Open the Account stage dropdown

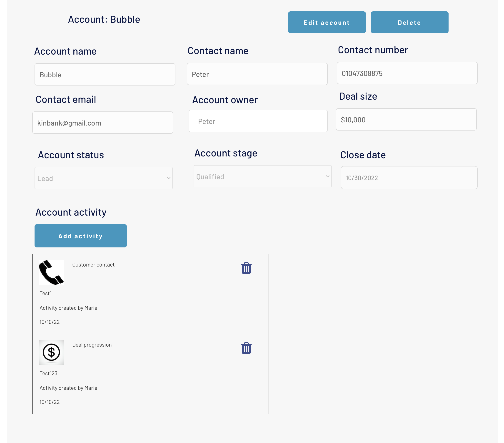click(x=262, y=176)
